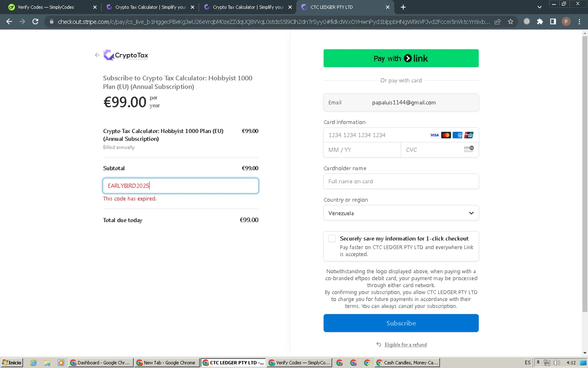Click the CryptoTax logo
Image resolution: width=588 pixels, height=368 pixels.
[x=126, y=55]
